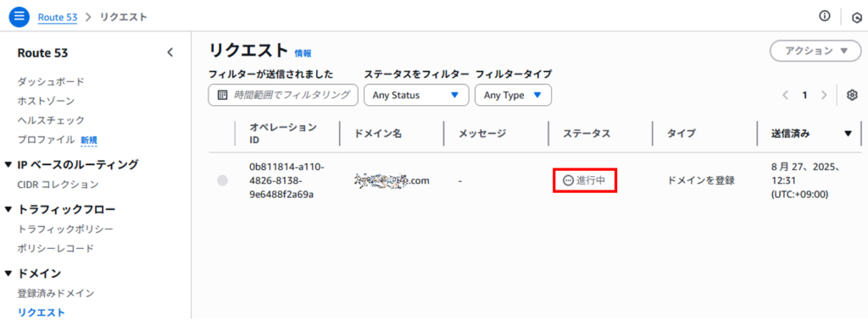The height and width of the screenshot is (320, 868).
Task: Click the タイプ column header
Action: [682, 133]
